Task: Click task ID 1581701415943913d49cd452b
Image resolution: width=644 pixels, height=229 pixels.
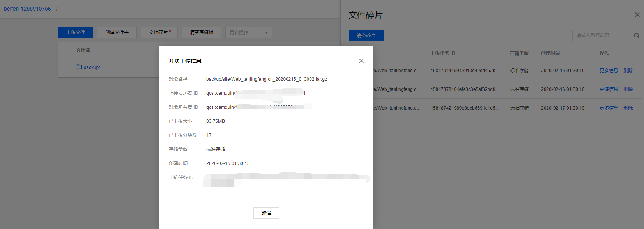Action: point(465,71)
